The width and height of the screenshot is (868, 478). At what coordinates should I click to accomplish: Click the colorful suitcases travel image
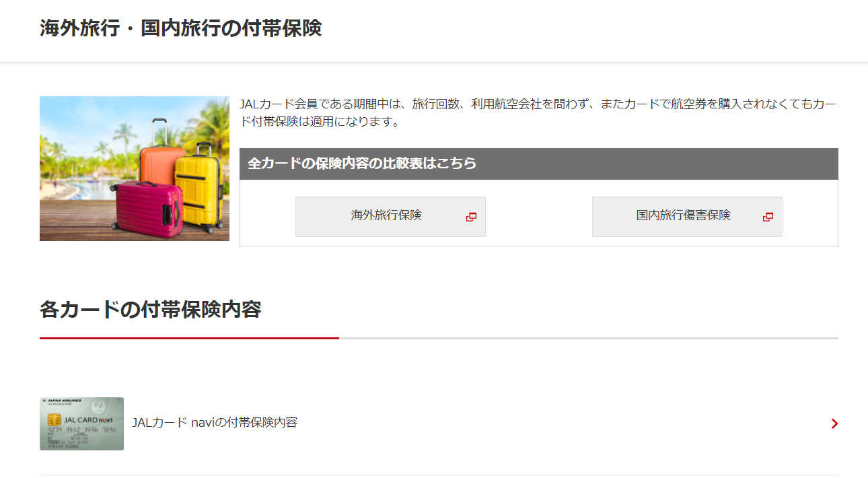tap(135, 168)
